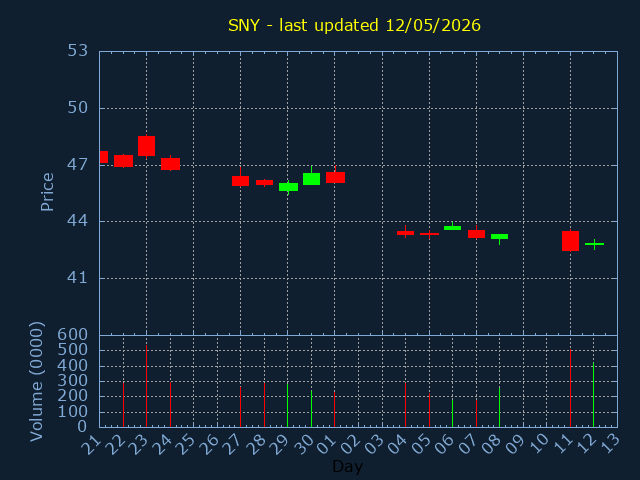This screenshot has height=480, width=640.
Task: Click the Volume (0000) axis label
Action: click(37, 382)
